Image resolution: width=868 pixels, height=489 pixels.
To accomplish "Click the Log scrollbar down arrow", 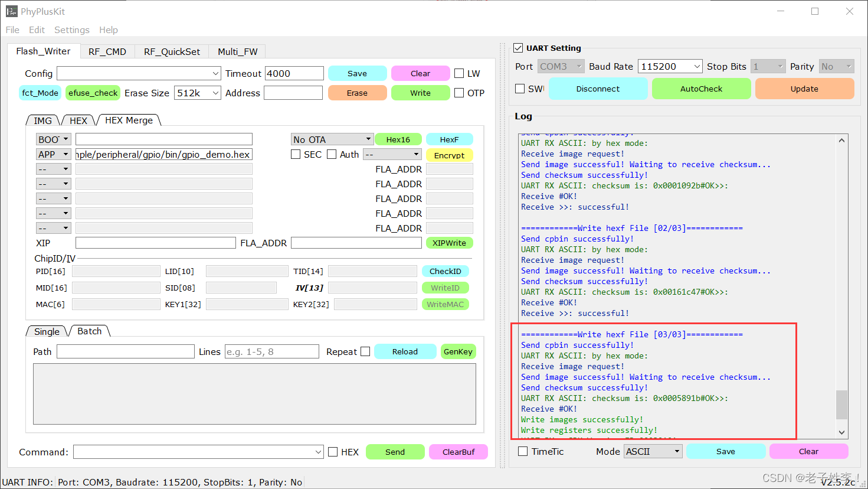I will [x=841, y=432].
